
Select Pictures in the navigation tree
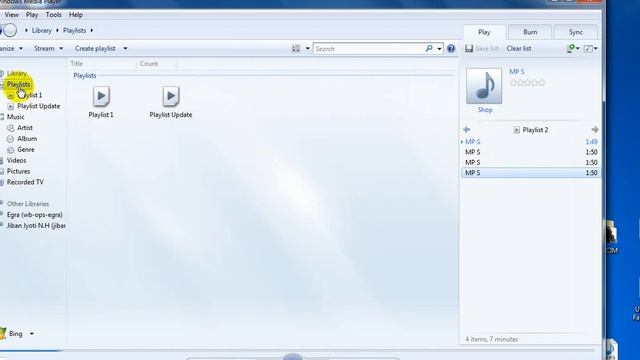18,171
